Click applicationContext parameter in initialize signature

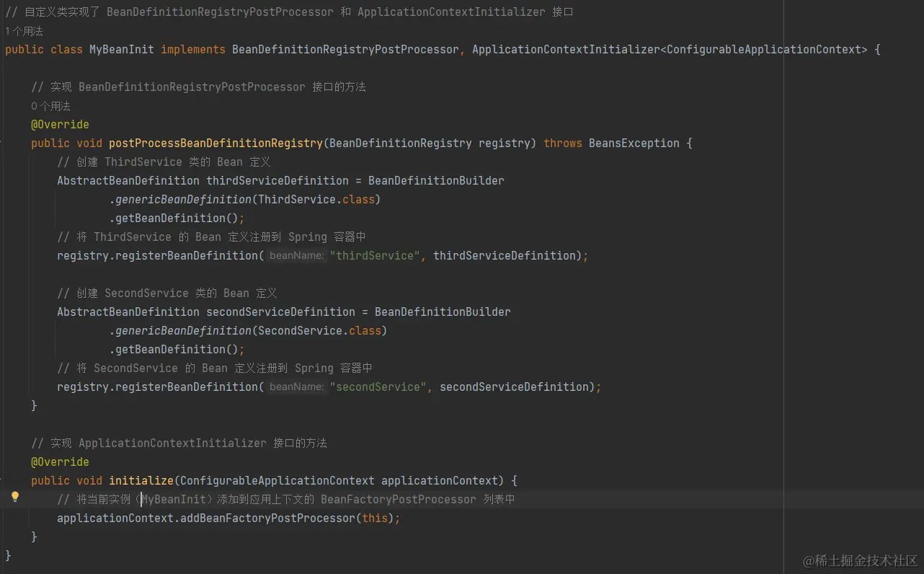point(440,481)
